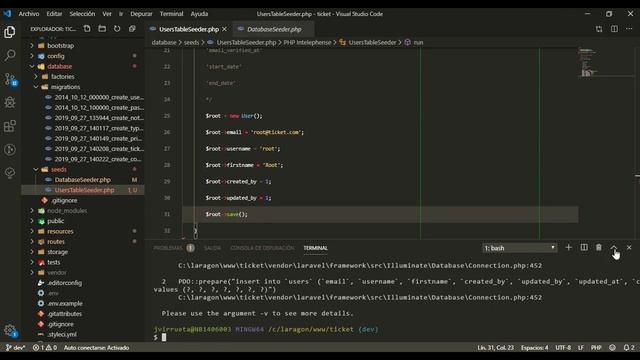The image size is (640, 360).
Task: Expand the factories folder
Action: coord(62,76)
